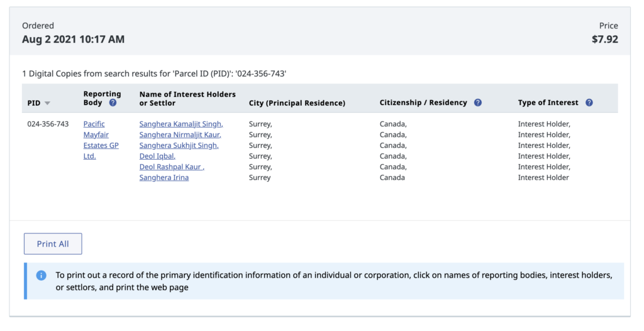Click the Type of Interest help icon

tap(589, 103)
